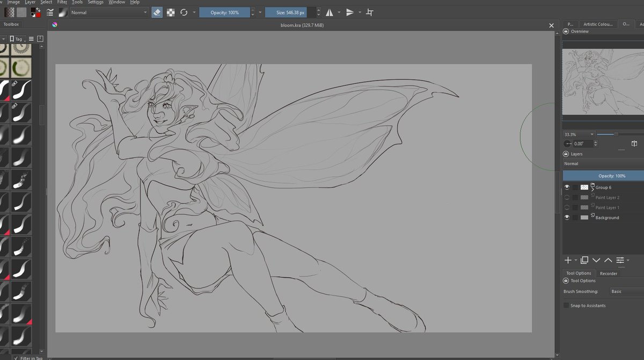Image resolution: width=644 pixels, height=360 pixels.
Task: Click the rotation 0.00° input field
Action: tap(582, 144)
